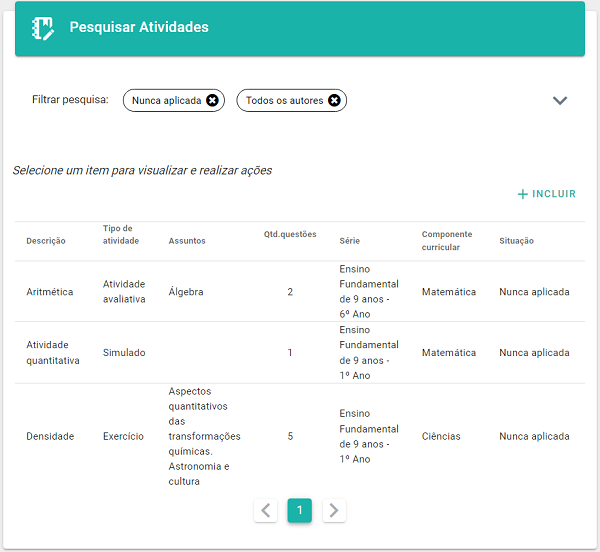
Task: Sort by the Situação column header
Action: (517, 241)
